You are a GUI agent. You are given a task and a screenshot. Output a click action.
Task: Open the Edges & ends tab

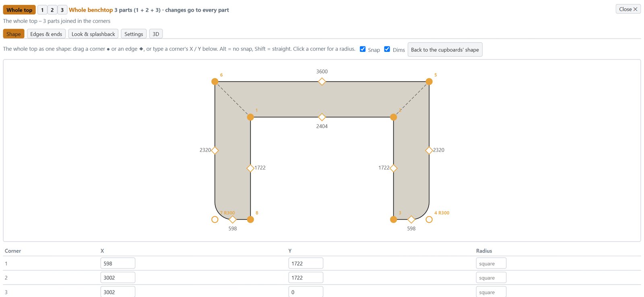coord(46,34)
